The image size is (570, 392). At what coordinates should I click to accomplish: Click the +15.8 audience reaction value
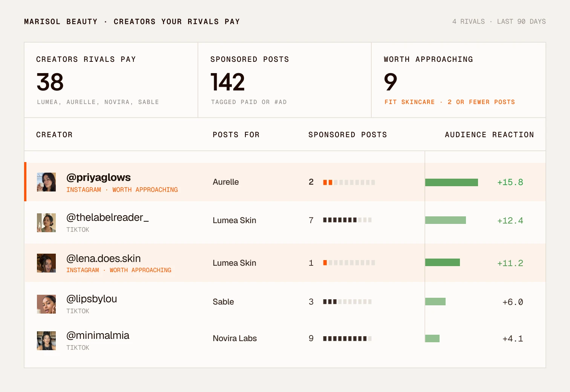[510, 182]
